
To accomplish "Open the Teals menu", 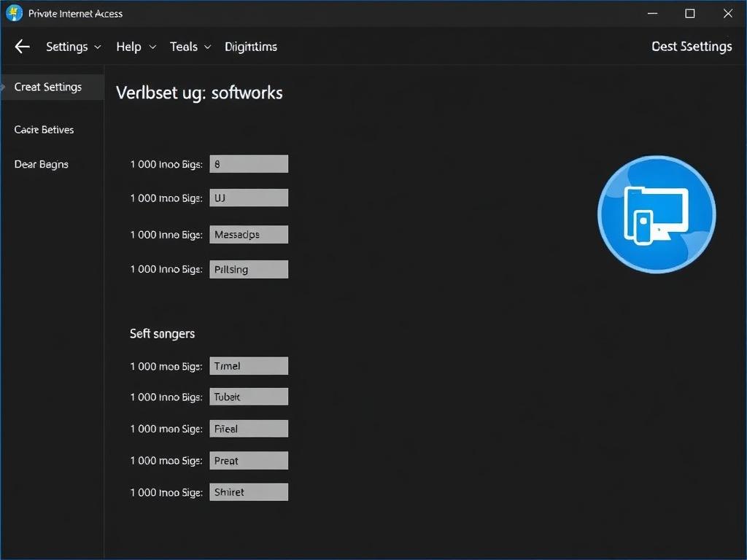I will (183, 47).
